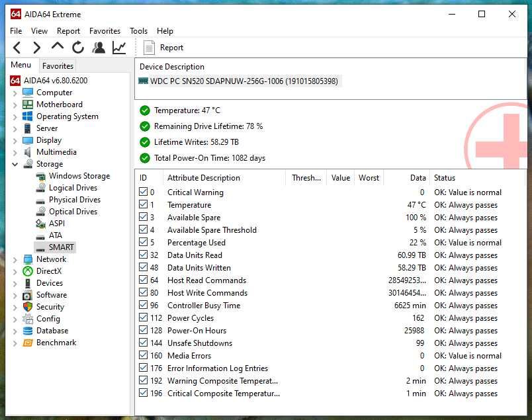Select the SMART tree item

61,247
